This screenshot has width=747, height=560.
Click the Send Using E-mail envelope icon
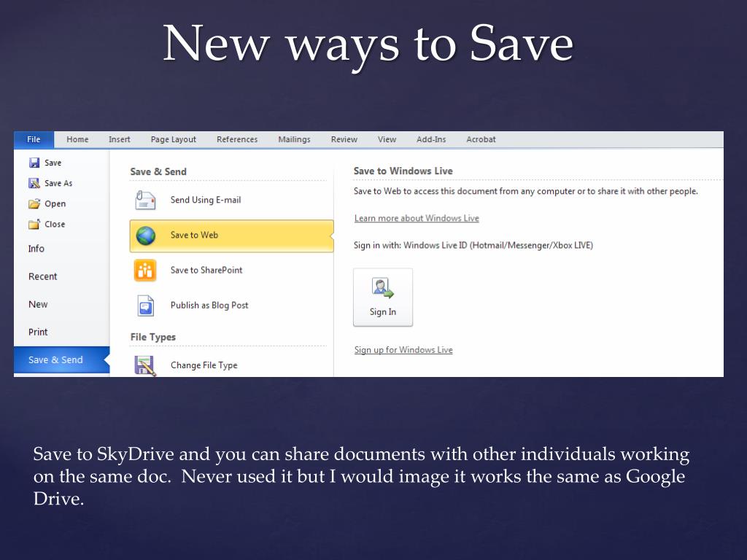(x=145, y=200)
